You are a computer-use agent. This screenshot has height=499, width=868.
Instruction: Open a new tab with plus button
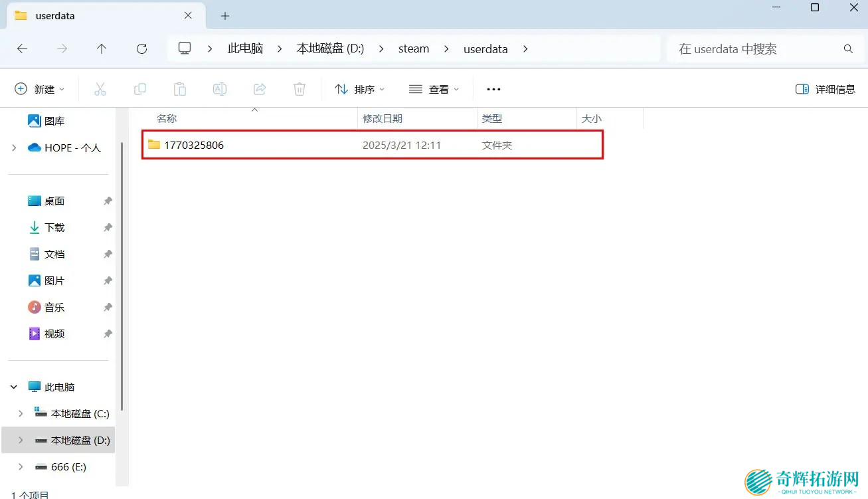[x=225, y=15]
